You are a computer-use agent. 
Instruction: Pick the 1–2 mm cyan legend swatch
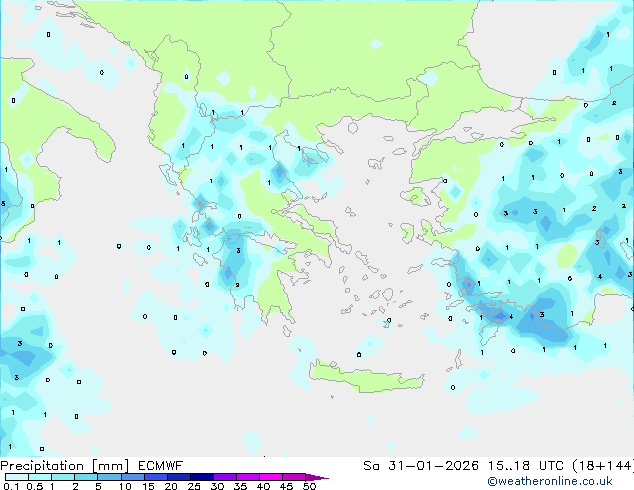tap(63, 477)
